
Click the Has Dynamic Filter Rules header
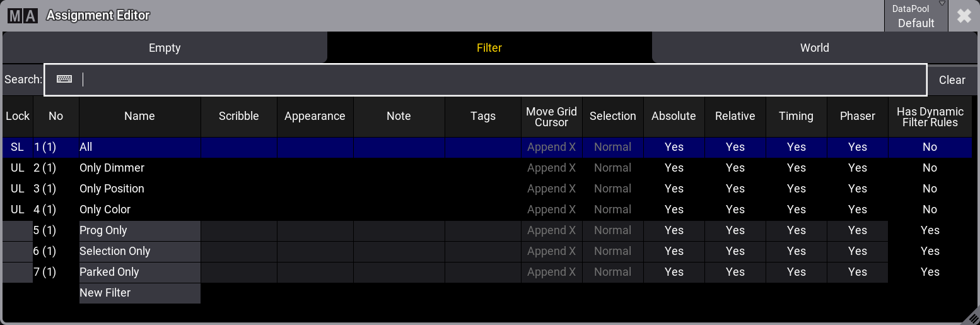tap(930, 117)
